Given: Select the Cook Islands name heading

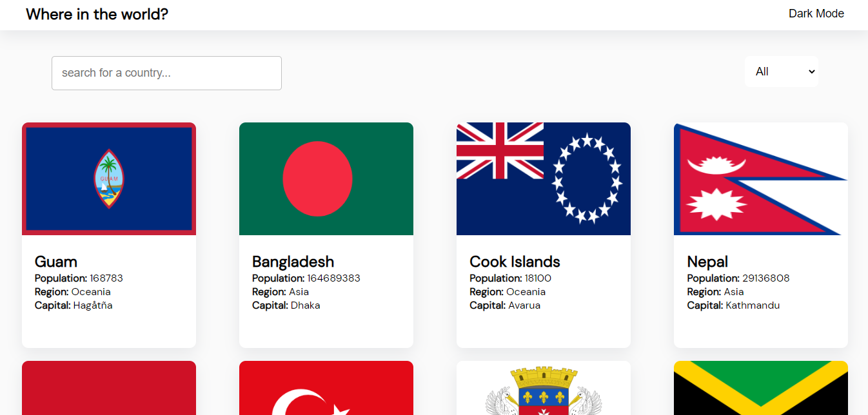Looking at the screenshot, I should [515, 262].
